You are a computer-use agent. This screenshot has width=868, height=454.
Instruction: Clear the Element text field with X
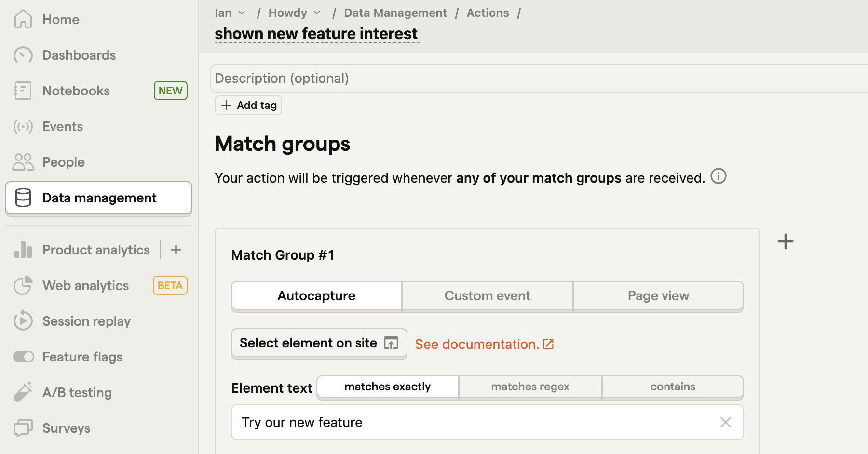(726, 422)
